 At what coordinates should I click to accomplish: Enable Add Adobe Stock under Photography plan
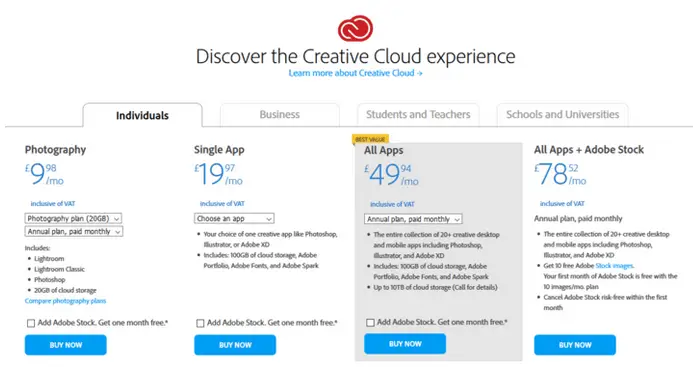tap(31, 323)
